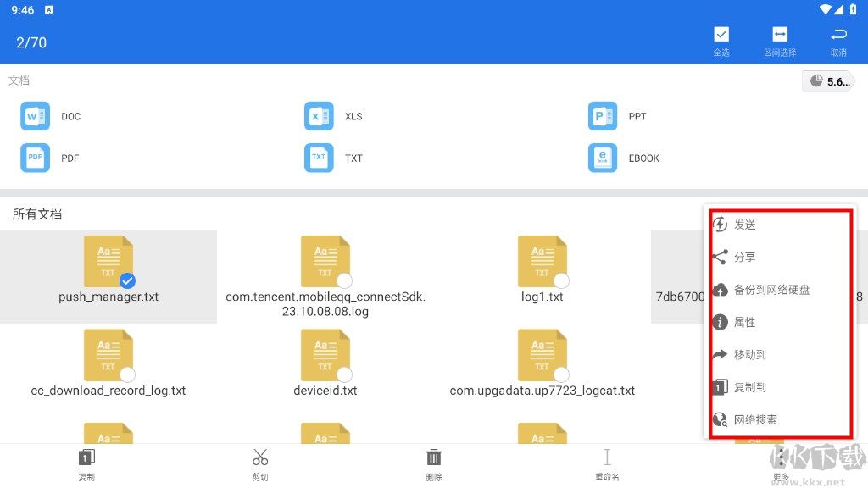Viewport: 868px width, 488px height.
Task: Tap the Cut (剪切) scissors icon
Action: (260, 457)
